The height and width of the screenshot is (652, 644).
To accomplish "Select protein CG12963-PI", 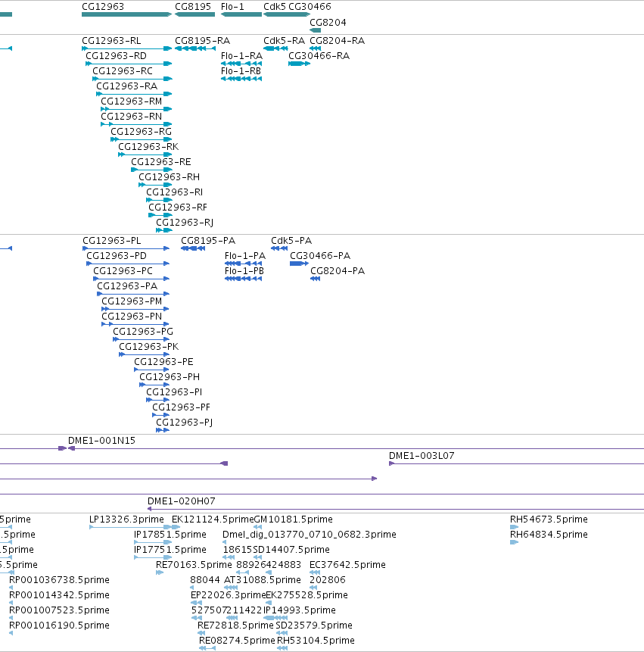I will click(x=158, y=400).
